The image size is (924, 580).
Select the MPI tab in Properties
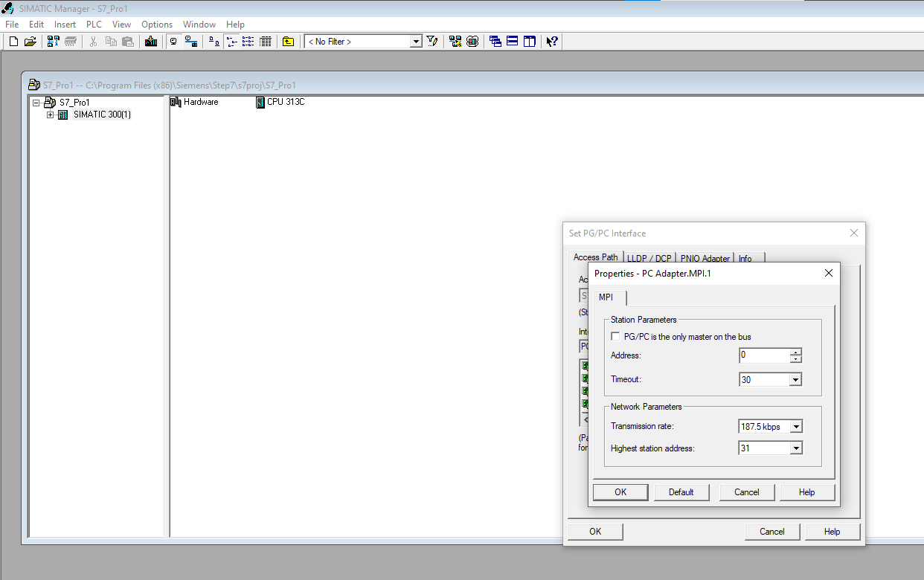click(x=610, y=297)
